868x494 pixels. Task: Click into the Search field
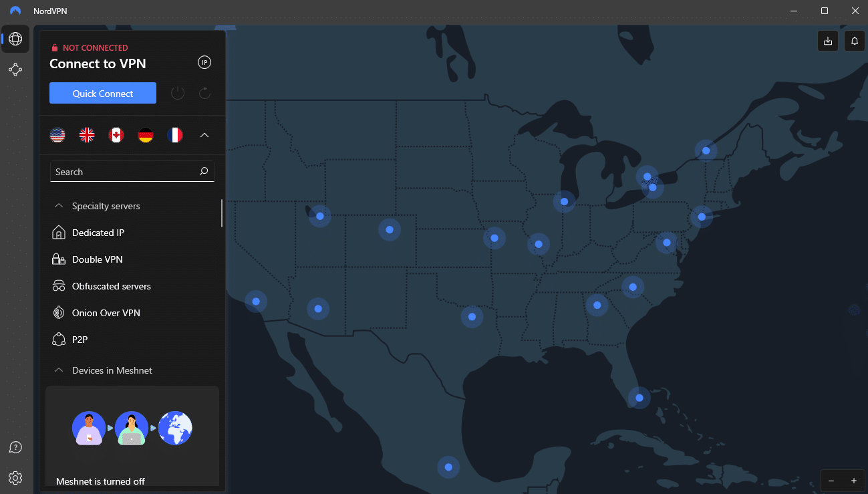132,172
